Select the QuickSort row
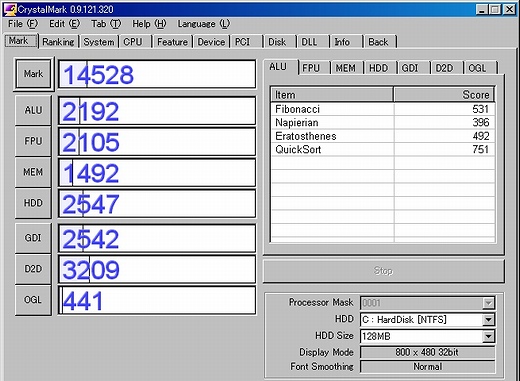 coord(383,149)
